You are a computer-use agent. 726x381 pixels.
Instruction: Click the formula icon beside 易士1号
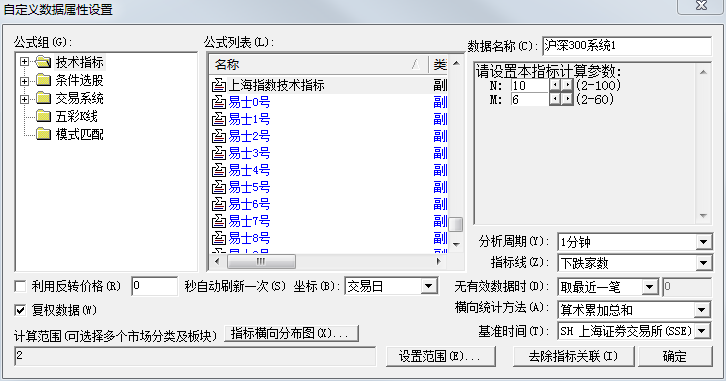pyautogui.click(x=219, y=119)
